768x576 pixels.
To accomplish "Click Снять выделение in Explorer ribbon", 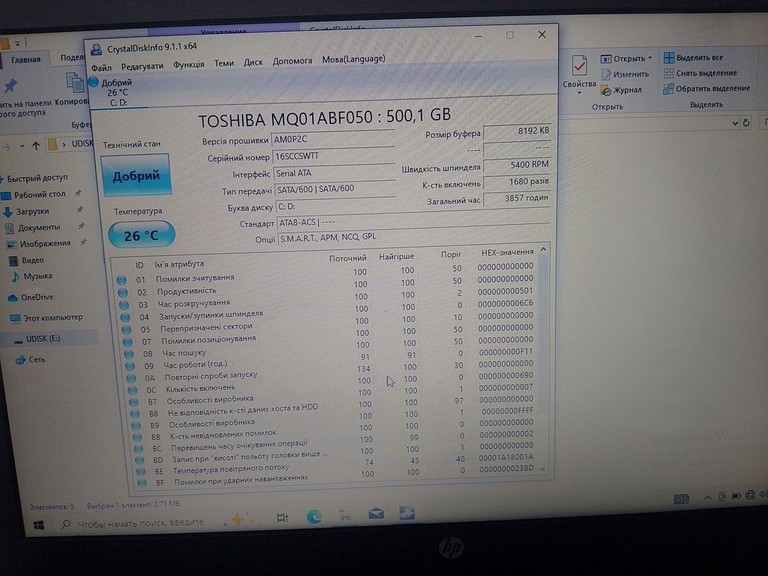I will point(700,73).
